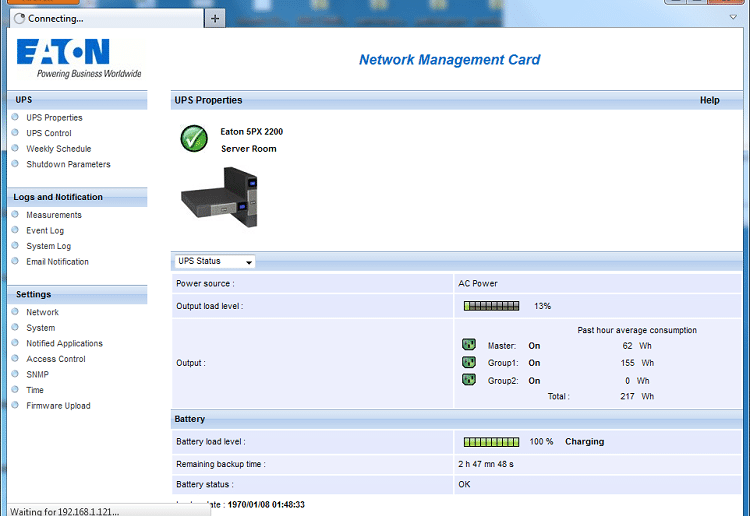
Task: Click the Battery section header
Action: pos(456,419)
